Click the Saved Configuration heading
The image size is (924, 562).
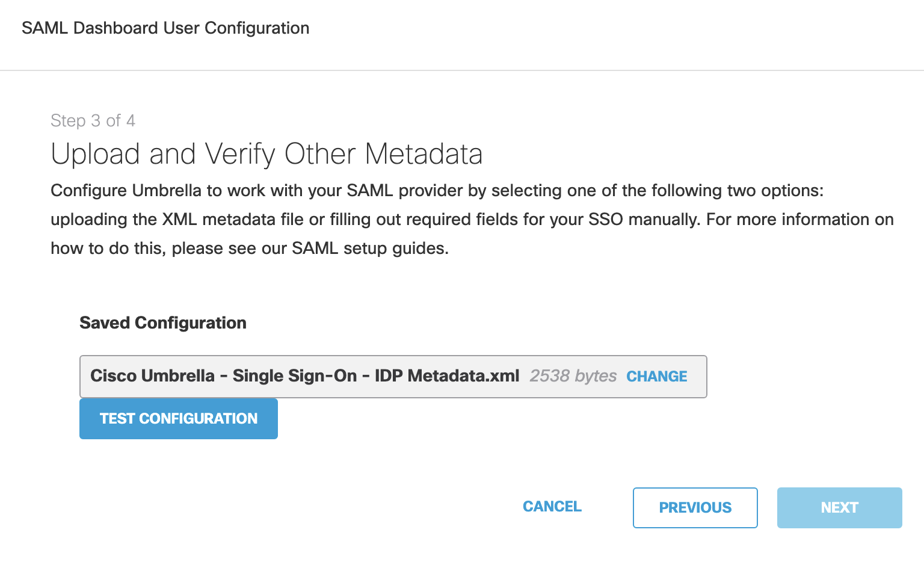click(x=162, y=323)
